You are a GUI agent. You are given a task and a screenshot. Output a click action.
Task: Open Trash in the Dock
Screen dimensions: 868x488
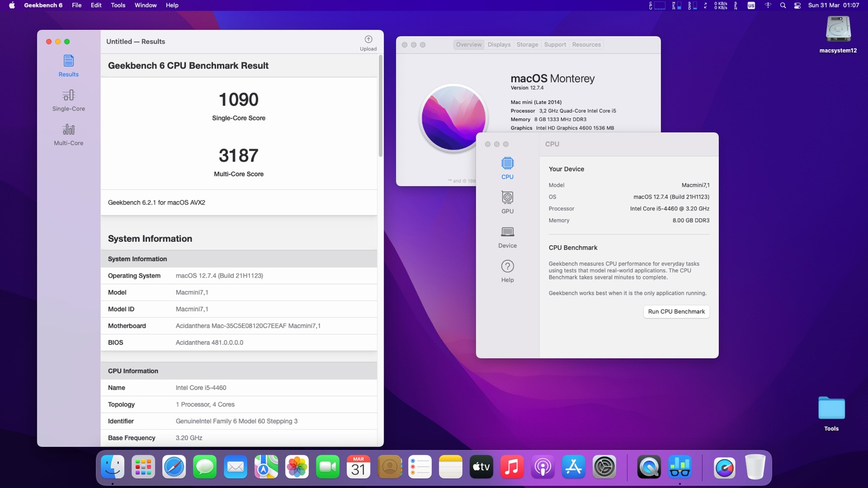click(x=755, y=467)
